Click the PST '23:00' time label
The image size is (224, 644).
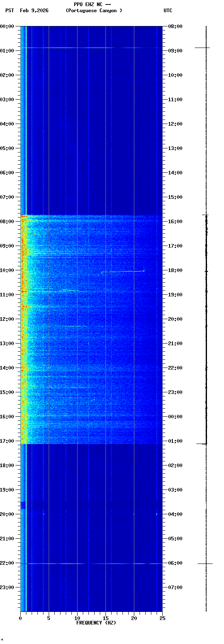click(x=7, y=587)
